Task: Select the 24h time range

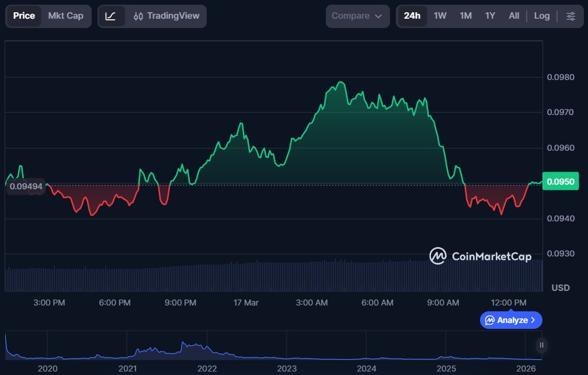Action: pyautogui.click(x=412, y=16)
